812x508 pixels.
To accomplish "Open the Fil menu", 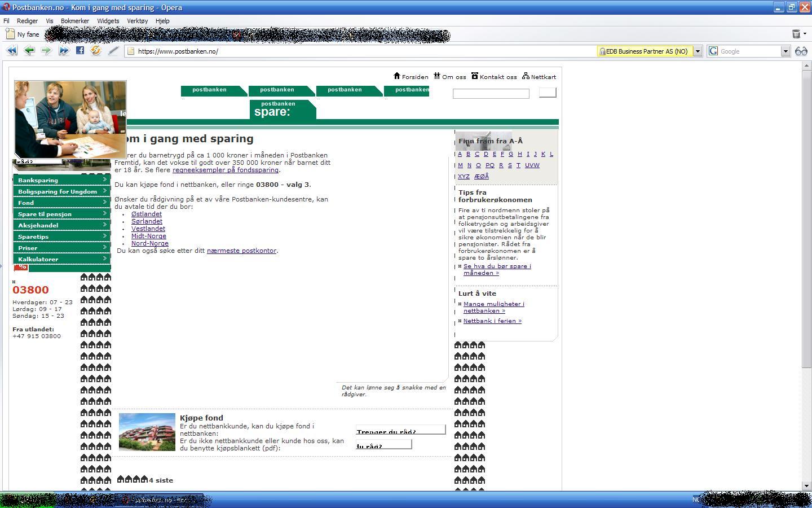I will tap(7, 21).
